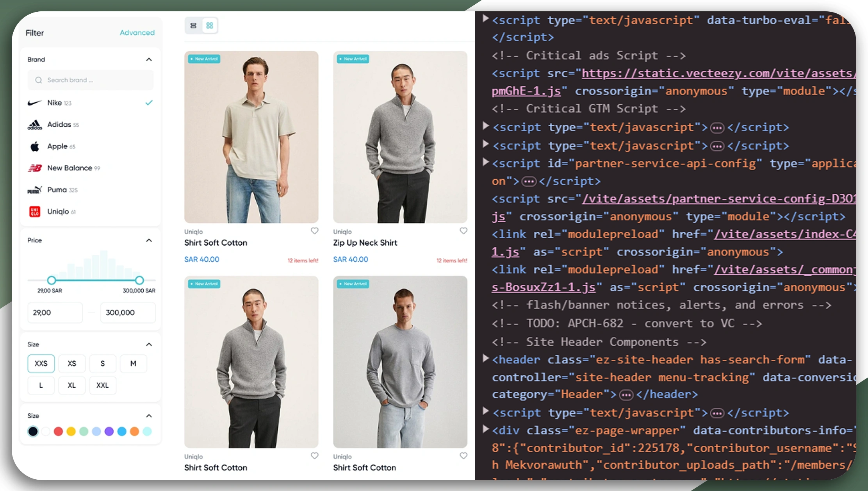The image size is (868, 491).
Task: Open Shirt Soft Cotton product thumbnail
Action: tap(250, 137)
